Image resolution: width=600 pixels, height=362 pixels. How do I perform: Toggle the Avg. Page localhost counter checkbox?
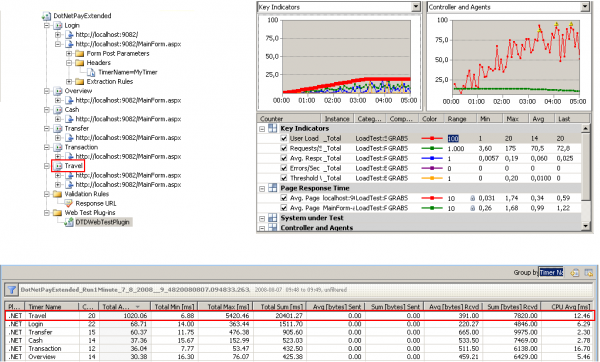click(x=284, y=198)
